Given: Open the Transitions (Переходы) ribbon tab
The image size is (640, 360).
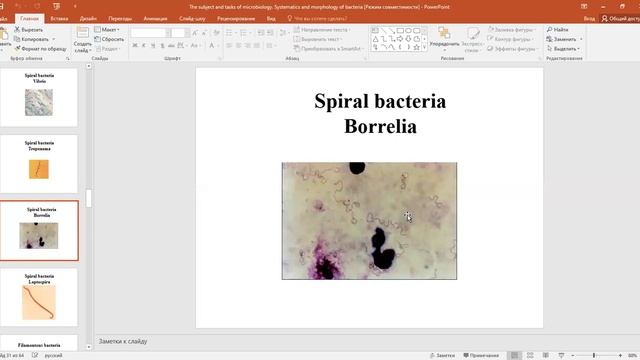Looking at the screenshot, I should click(120, 18).
